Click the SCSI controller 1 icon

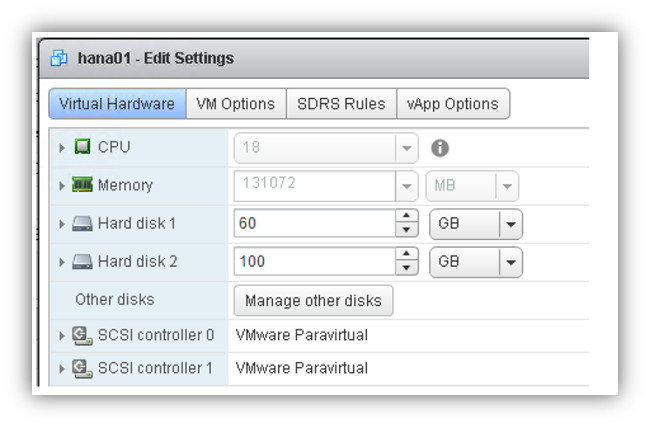pyautogui.click(x=83, y=368)
